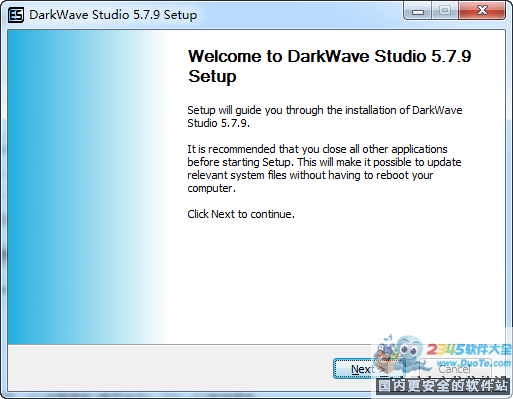Viewport: 513px width, 399px height.
Task: Click the Next button to continue setup
Action: point(369,369)
